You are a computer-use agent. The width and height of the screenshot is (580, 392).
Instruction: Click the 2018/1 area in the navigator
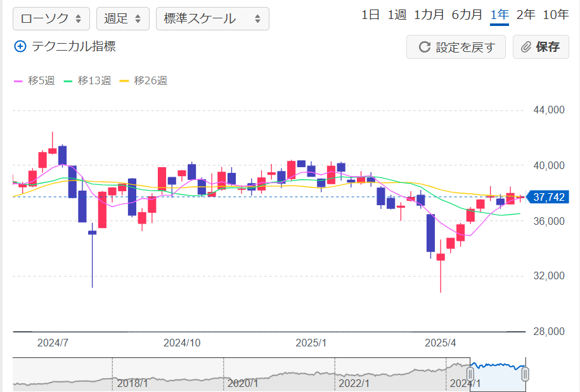(132, 384)
